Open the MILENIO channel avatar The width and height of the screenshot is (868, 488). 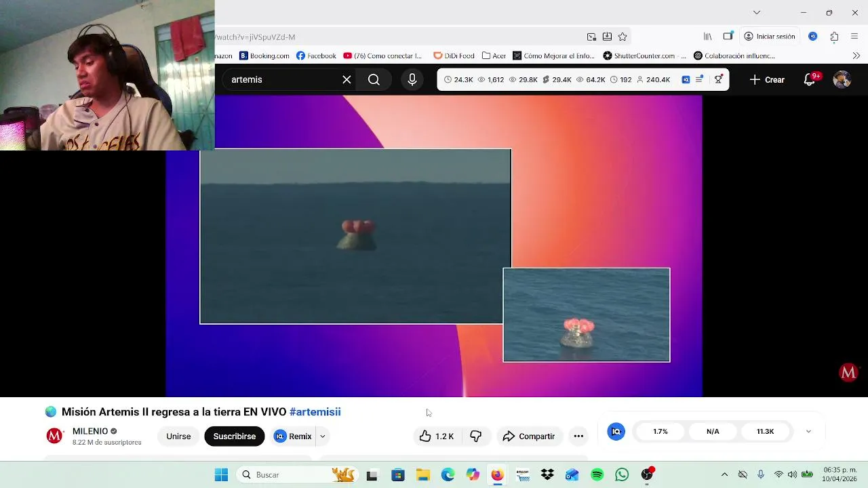[54, 436]
